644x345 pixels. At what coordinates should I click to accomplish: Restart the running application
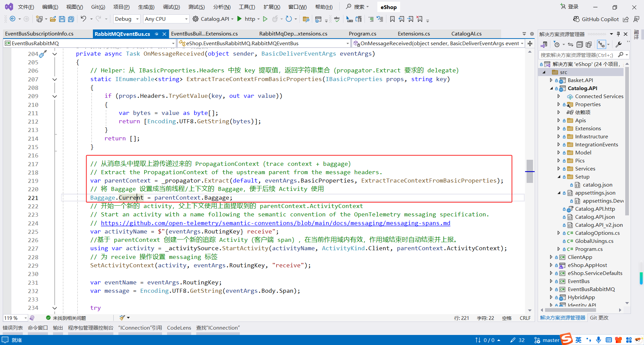coord(289,19)
